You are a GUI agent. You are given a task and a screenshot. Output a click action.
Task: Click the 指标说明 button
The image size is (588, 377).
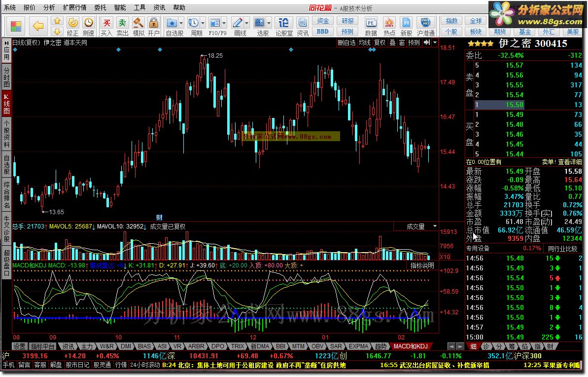[422, 265]
